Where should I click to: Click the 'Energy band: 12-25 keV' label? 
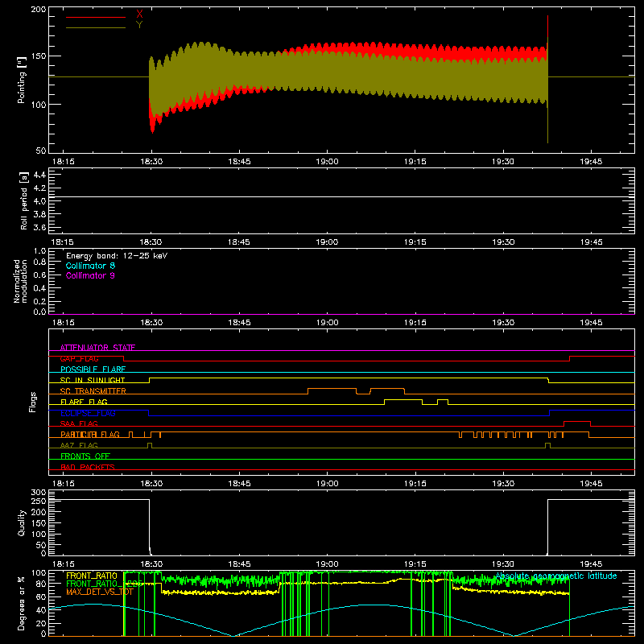click(x=117, y=256)
